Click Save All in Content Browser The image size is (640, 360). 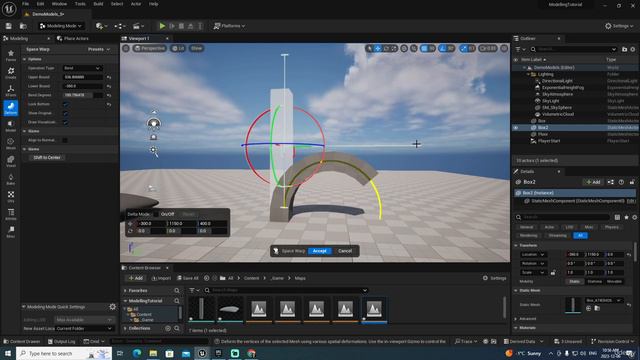tap(188, 278)
